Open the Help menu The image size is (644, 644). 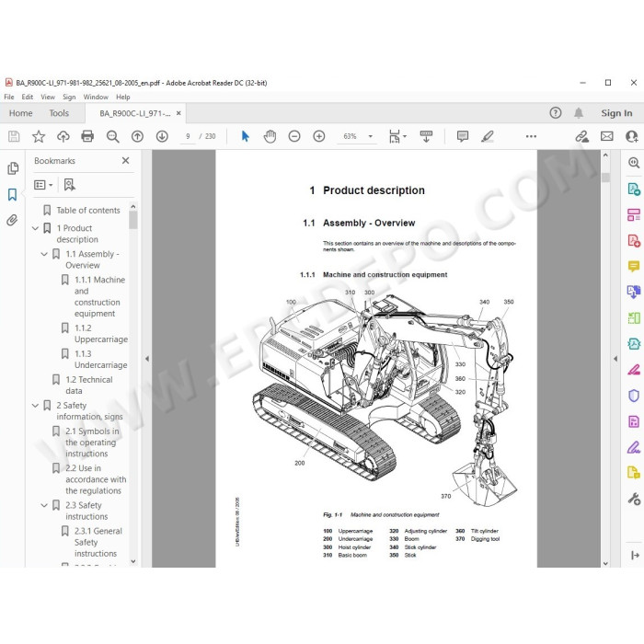click(x=122, y=97)
